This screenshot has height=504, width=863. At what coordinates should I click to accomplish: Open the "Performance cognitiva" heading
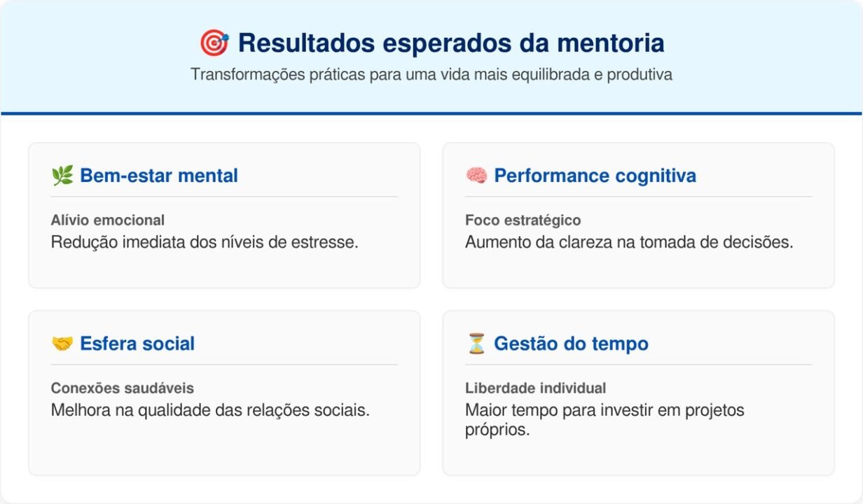coord(595,176)
